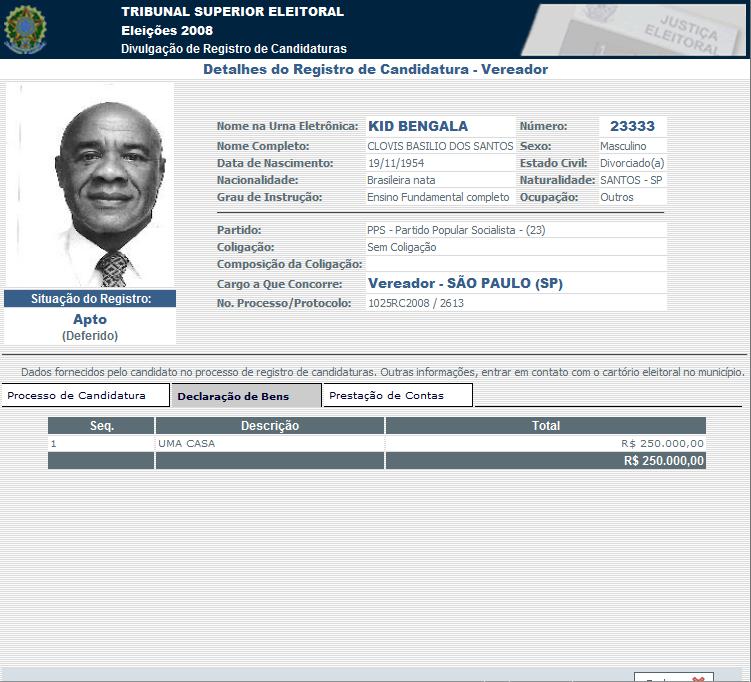Screen dimensions: 751x682
Task: Click the sequence number 1 cell
Action: pos(102,443)
